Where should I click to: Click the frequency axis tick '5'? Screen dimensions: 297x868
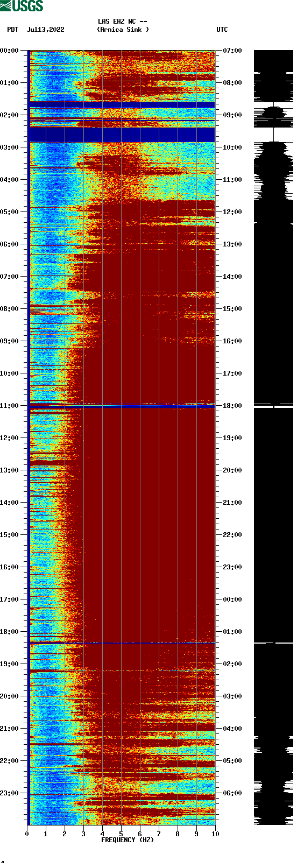(121, 834)
